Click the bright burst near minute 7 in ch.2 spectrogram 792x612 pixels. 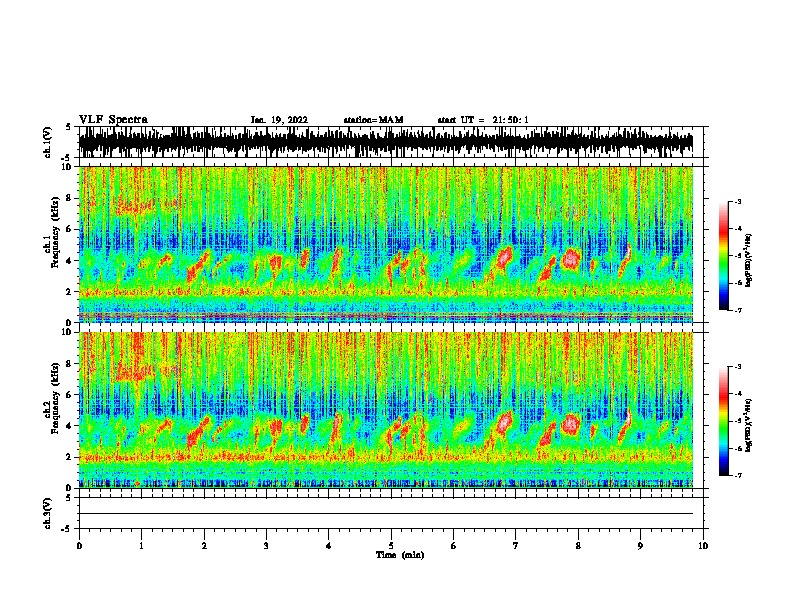[505, 422]
